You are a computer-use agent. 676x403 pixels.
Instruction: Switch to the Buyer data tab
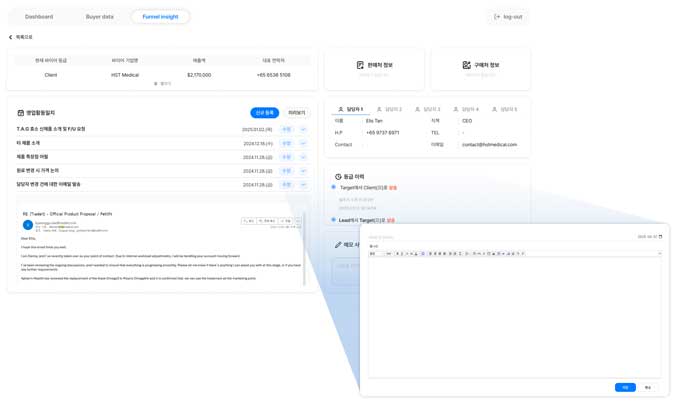pos(100,17)
